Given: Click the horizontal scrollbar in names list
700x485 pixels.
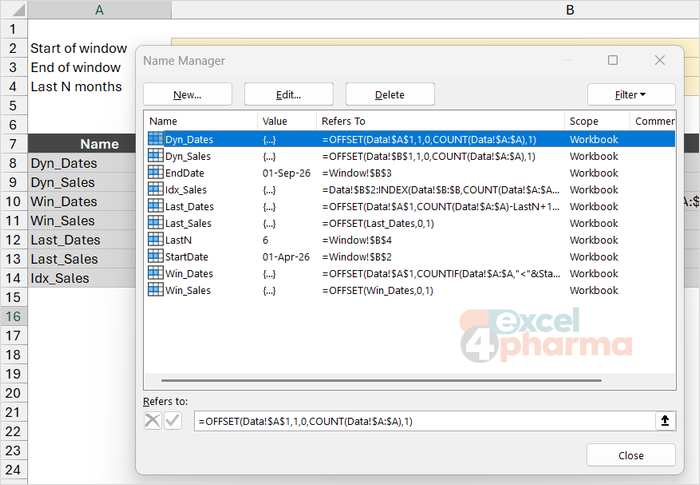Looking at the screenshot, I should click(x=382, y=380).
